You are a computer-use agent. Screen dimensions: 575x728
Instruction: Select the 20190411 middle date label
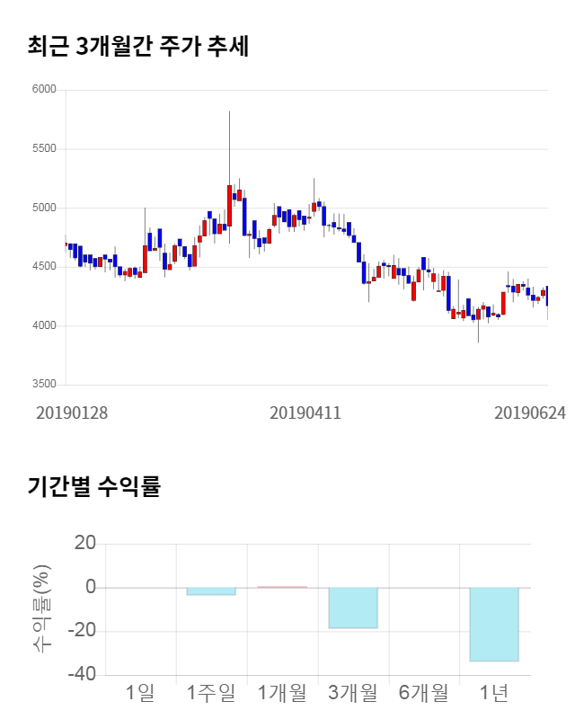tap(305, 413)
